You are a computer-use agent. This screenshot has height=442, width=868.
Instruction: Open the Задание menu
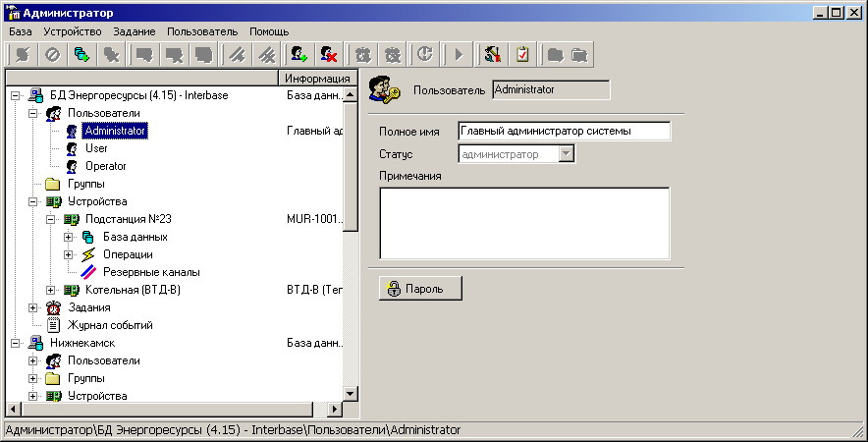tap(135, 31)
